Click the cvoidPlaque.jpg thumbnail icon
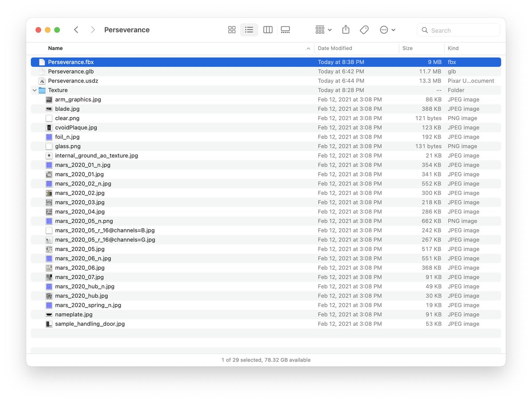This screenshot has height=401, width=532. pyautogui.click(x=49, y=128)
